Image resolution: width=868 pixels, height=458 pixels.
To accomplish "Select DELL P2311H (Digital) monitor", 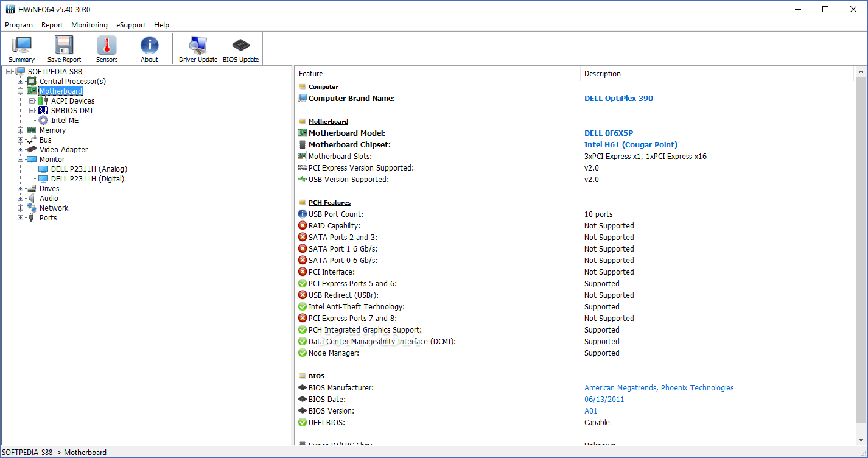I will click(88, 179).
